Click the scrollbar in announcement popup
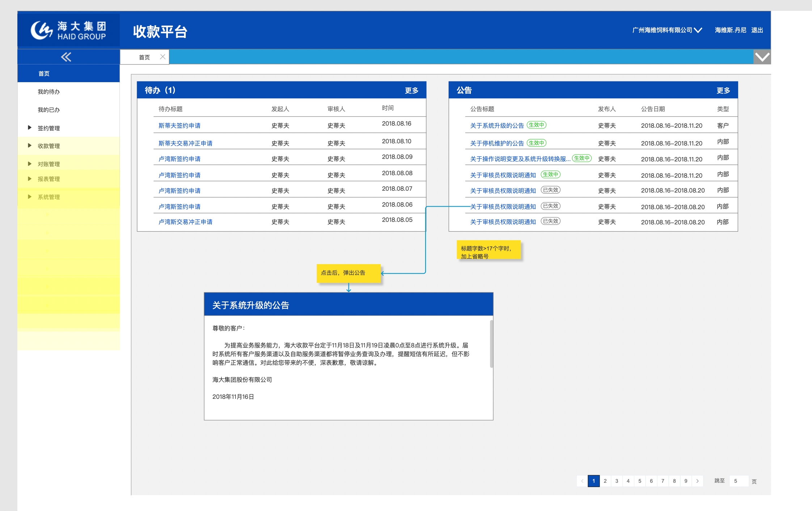 [491, 344]
